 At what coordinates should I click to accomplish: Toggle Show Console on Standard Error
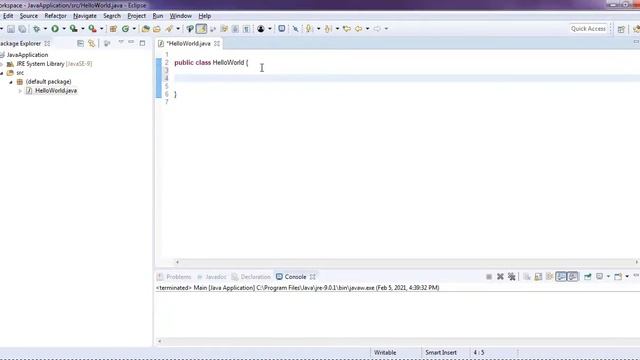[573, 277]
